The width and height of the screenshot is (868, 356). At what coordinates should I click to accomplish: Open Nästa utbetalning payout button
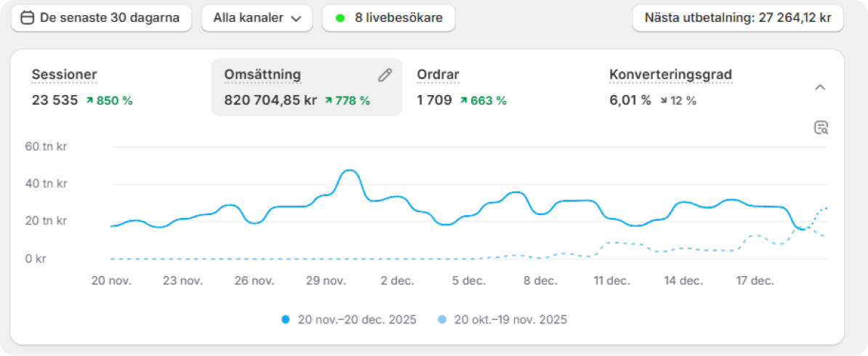coord(738,18)
